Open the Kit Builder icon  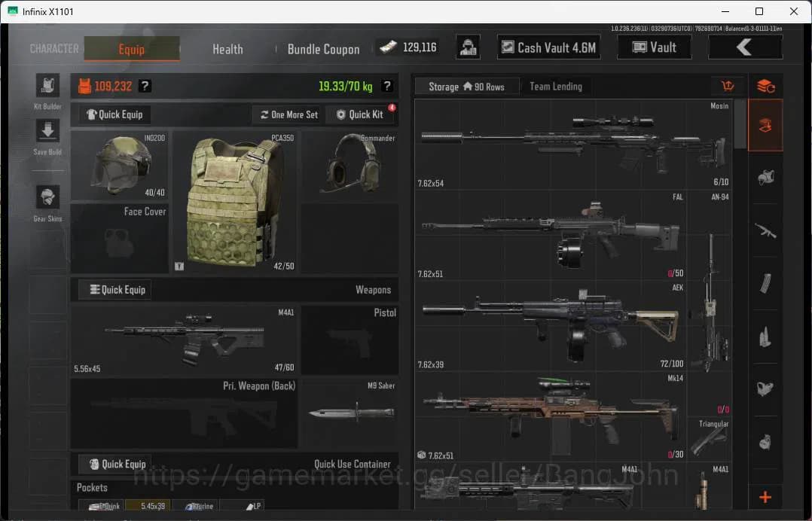click(x=47, y=85)
